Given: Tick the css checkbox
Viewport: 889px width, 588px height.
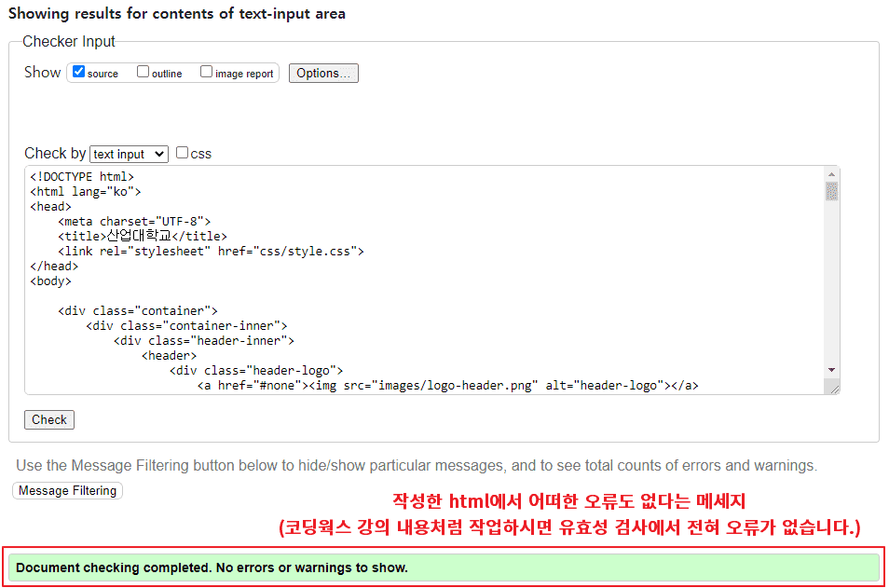Looking at the screenshot, I should click(182, 153).
